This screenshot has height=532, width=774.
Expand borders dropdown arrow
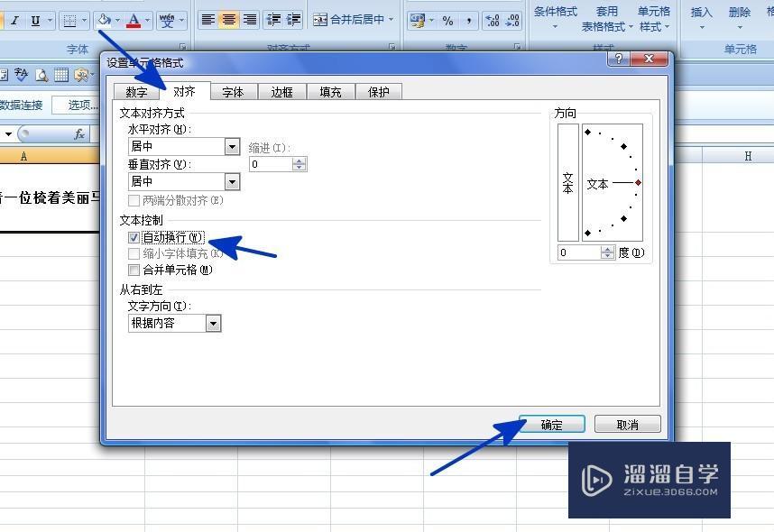(x=84, y=20)
